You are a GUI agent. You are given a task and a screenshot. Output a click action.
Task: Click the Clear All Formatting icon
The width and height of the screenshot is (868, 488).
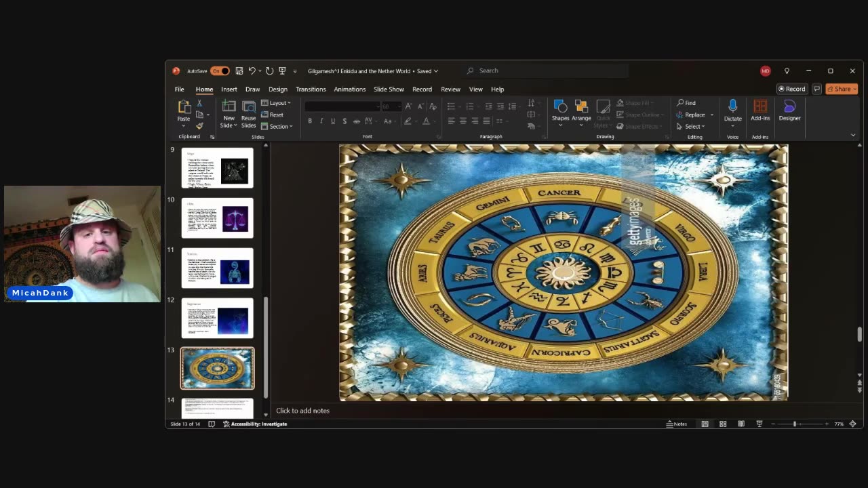[433, 106]
